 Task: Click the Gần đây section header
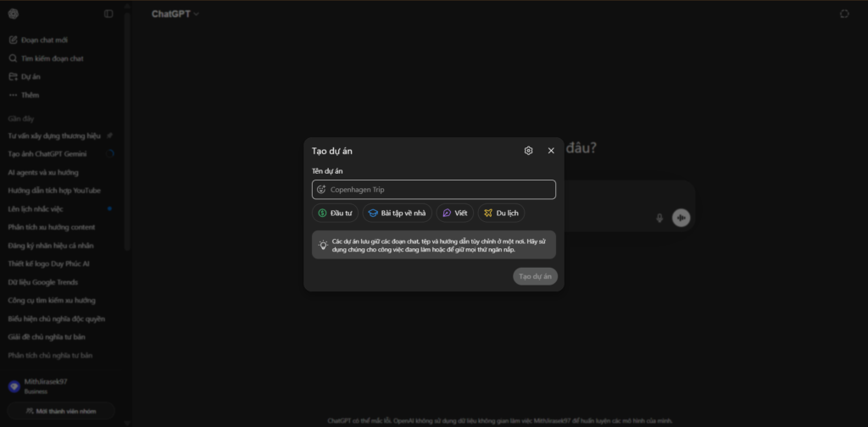coord(21,119)
